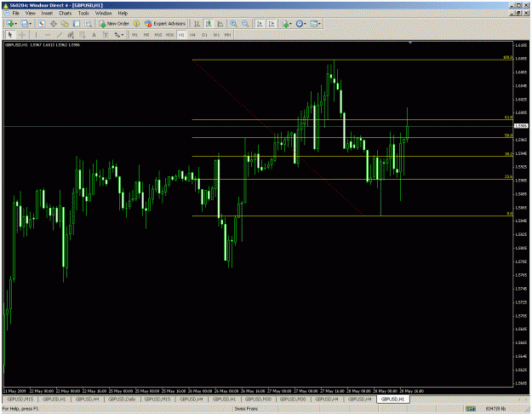Click the active H1 timeframe button

[181, 35]
